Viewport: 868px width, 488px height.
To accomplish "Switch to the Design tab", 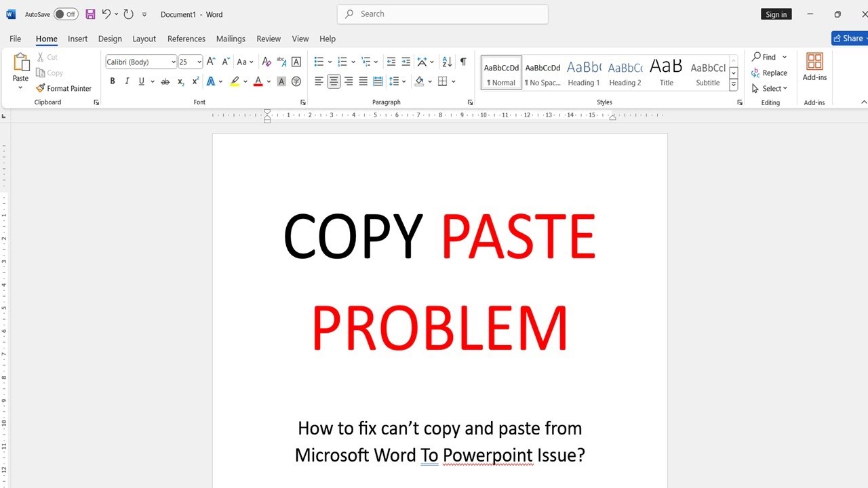I will click(x=110, y=39).
